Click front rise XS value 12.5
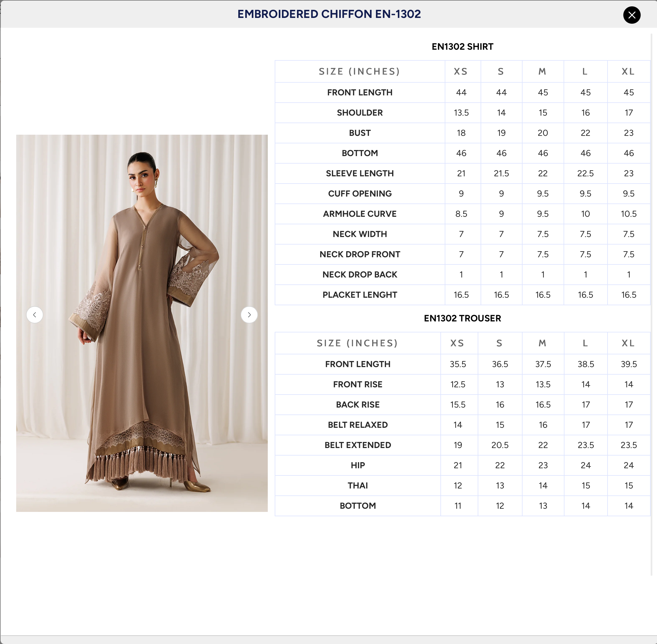Viewport: 657px width, 644px height. point(458,384)
